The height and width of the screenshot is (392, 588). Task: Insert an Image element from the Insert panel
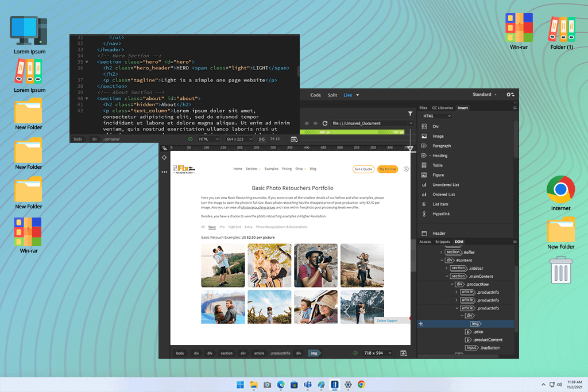tap(438, 136)
